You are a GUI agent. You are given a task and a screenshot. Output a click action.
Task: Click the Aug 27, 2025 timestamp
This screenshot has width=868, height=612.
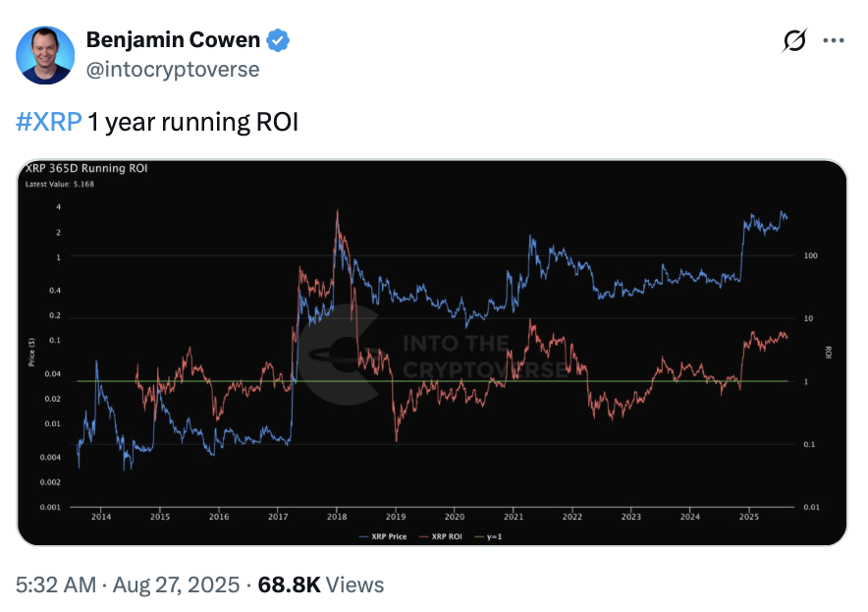point(177,585)
